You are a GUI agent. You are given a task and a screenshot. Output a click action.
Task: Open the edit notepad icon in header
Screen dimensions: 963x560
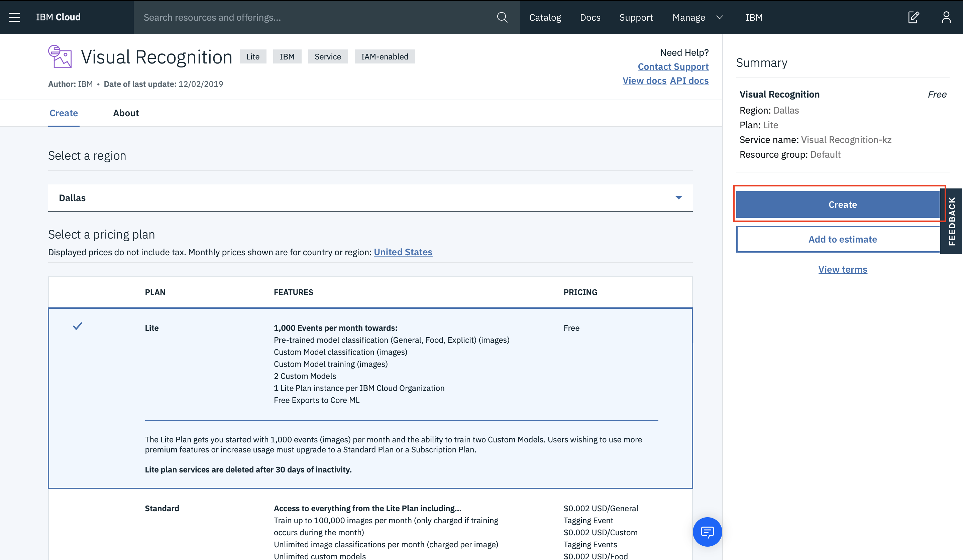pos(913,17)
